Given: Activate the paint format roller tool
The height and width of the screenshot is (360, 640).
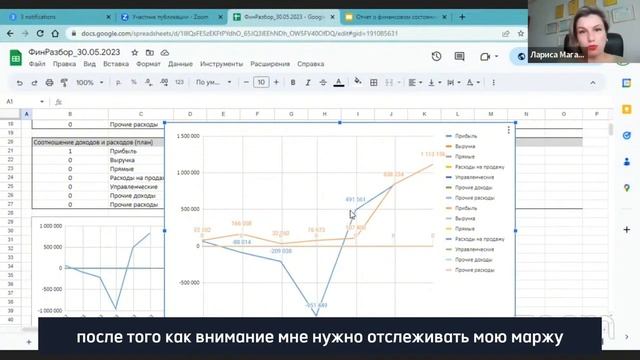Looking at the screenshot, I should tap(64, 83).
